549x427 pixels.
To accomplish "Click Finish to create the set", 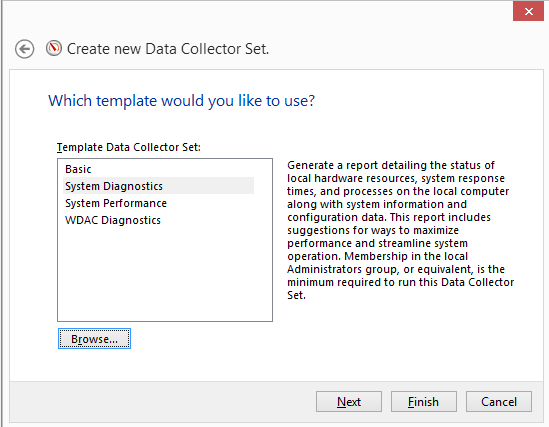I will tap(424, 402).
